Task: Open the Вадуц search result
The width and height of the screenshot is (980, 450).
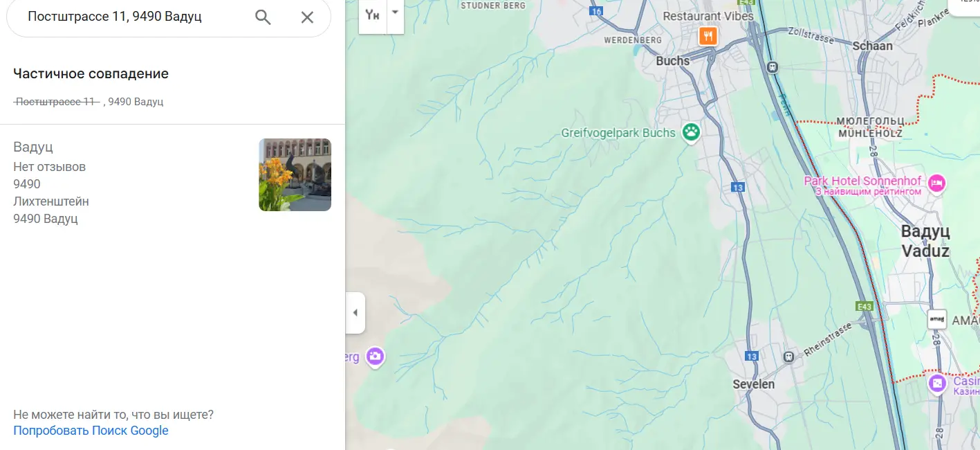Action: pos(33,147)
